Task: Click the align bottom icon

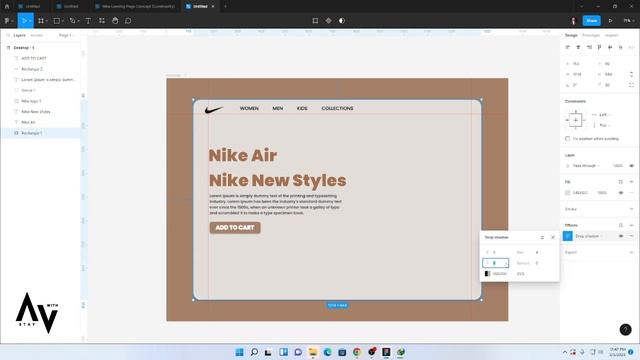Action: click(x=620, y=47)
